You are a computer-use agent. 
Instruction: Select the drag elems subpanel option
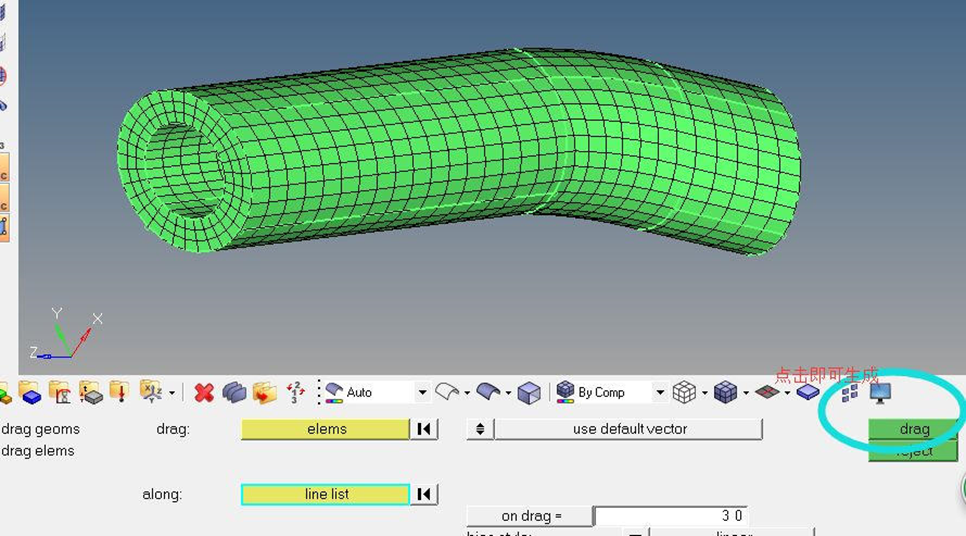pos(38,452)
